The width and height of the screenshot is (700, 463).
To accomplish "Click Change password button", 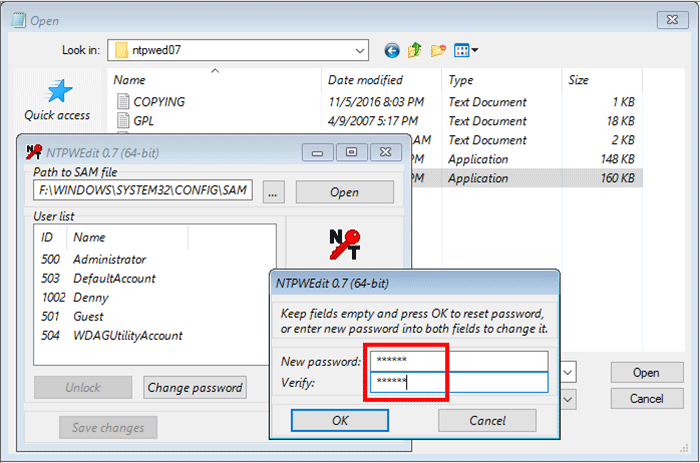I will click(195, 388).
